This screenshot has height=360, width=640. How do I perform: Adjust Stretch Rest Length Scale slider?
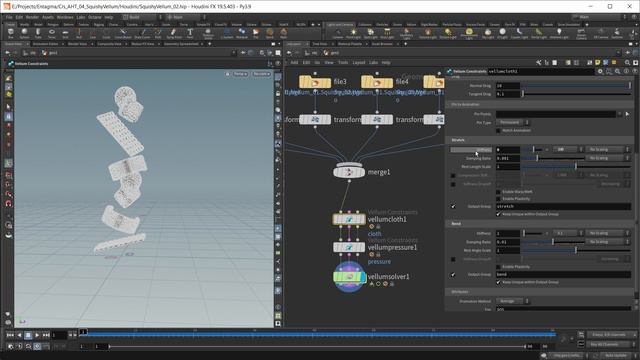[x=576, y=167]
